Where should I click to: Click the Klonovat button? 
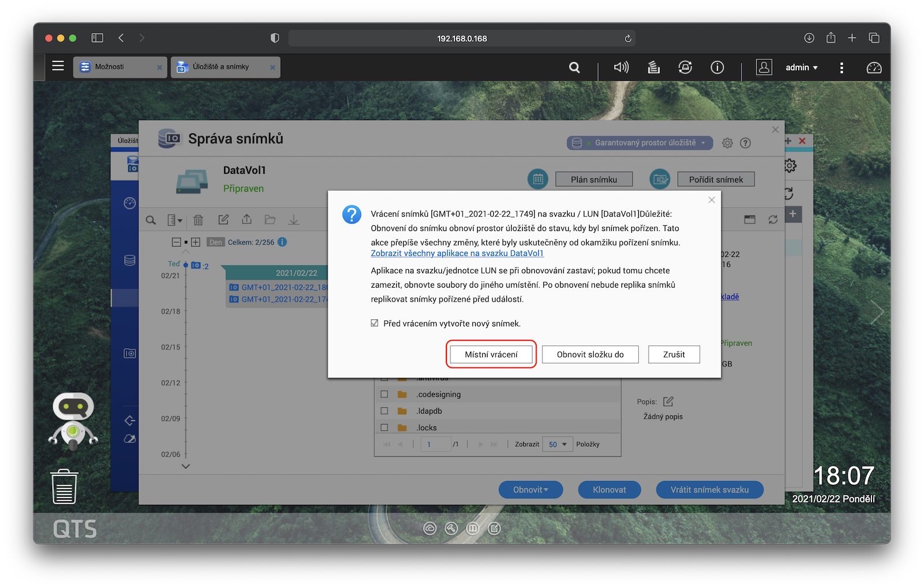tap(609, 490)
